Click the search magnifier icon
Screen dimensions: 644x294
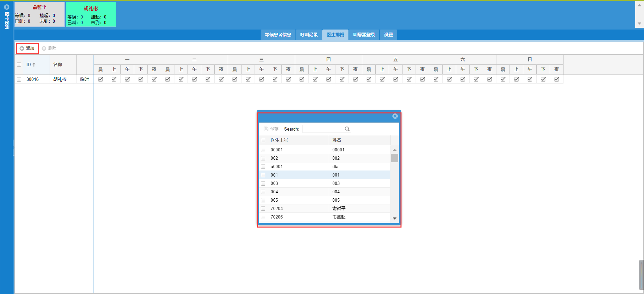[347, 129]
